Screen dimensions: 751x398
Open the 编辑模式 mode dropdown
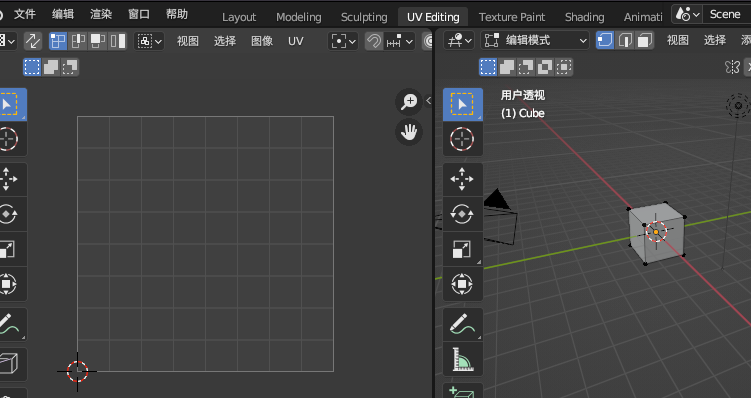click(535, 40)
